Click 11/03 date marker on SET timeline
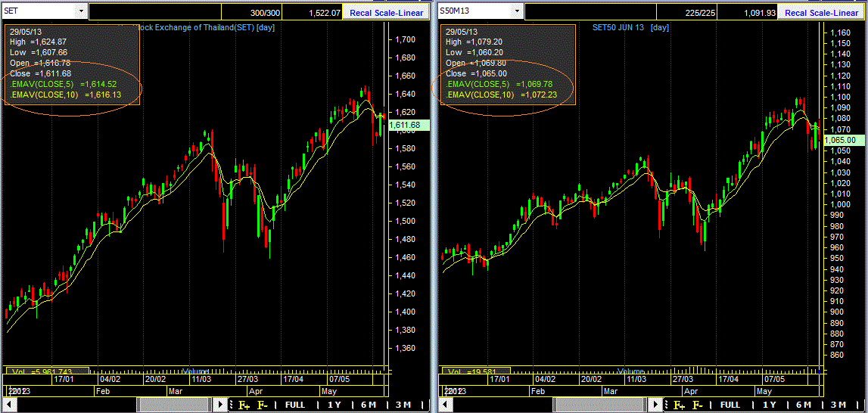The height and width of the screenshot is (413, 868). coord(201,379)
